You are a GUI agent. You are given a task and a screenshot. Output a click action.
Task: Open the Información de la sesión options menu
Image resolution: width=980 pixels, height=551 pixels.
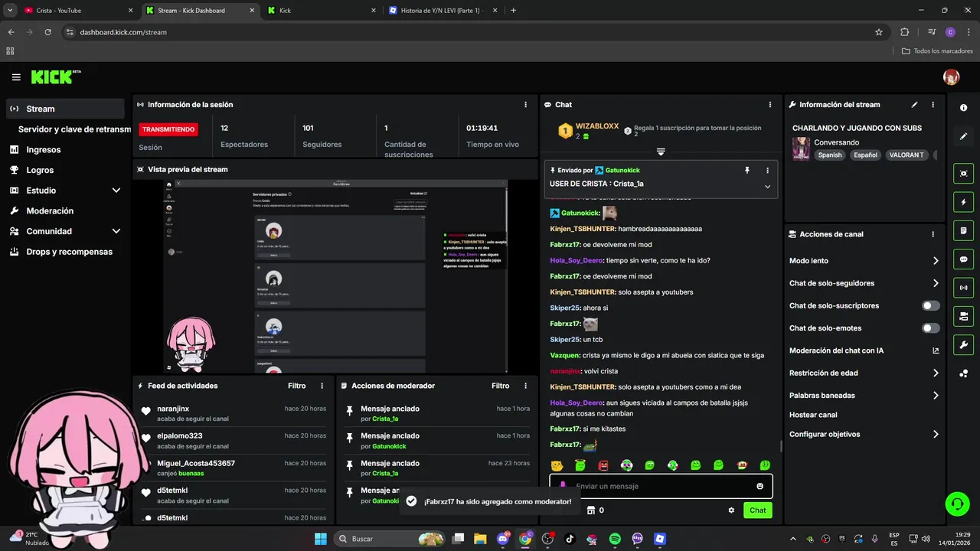pos(525,105)
